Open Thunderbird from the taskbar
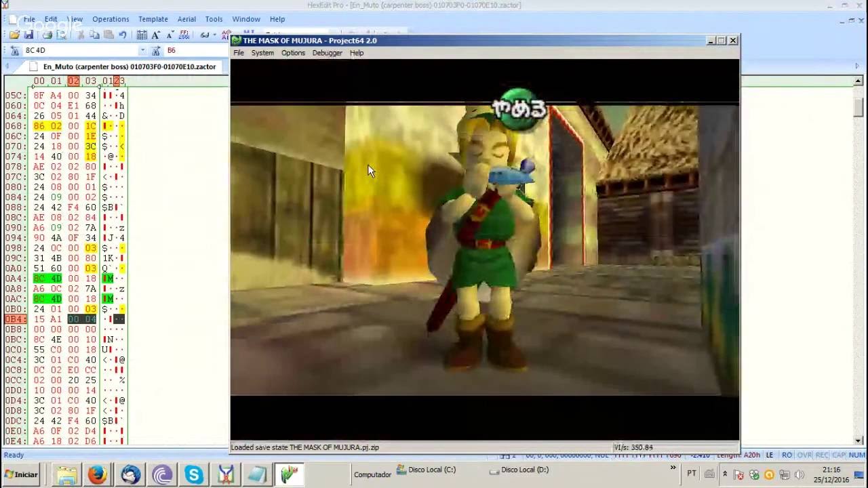This screenshot has height=488, width=868. [130, 474]
